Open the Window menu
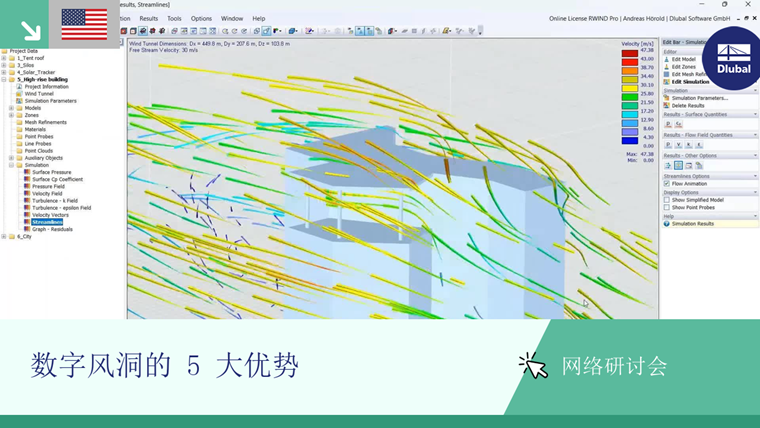Image resolution: width=760 pixels, height=428 pixels. (x=232, y=18)
